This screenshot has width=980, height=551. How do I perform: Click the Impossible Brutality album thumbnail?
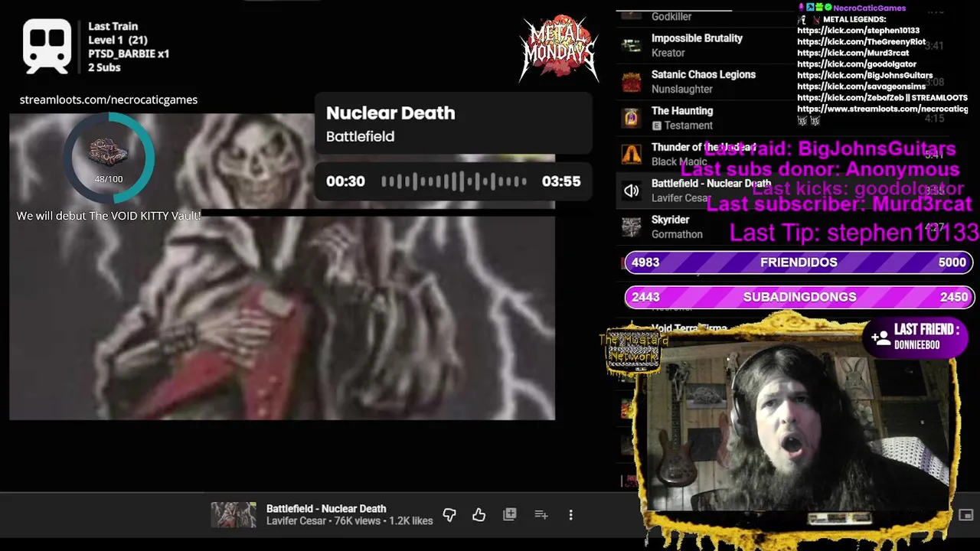631,45
